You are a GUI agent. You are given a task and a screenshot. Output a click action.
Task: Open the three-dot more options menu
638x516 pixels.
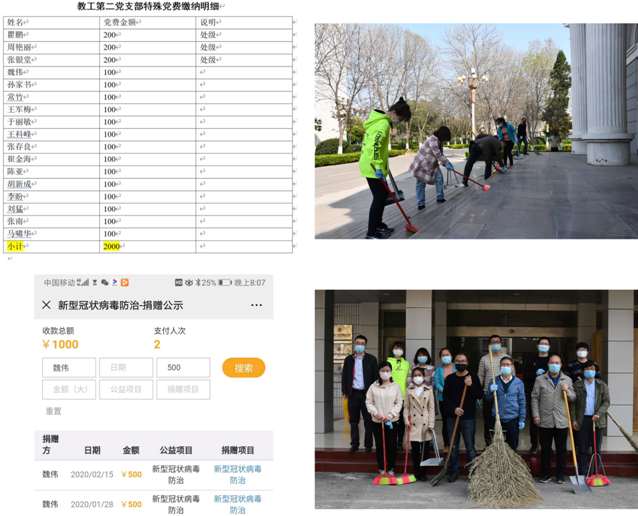(x=256, y=305)
